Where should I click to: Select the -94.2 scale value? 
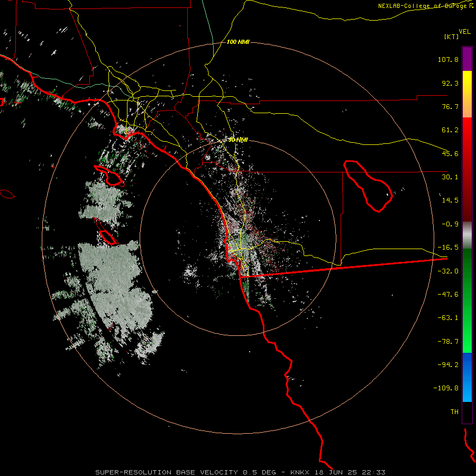pos(448,364)
